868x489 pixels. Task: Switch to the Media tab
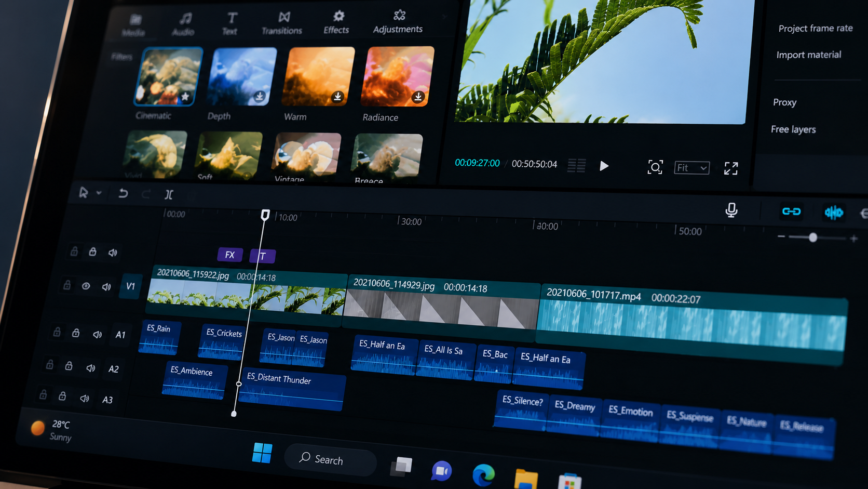(134, 25)
